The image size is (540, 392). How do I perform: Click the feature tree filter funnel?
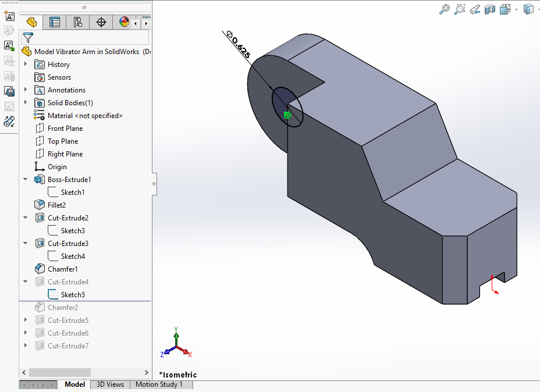click(x=27, y=38)
